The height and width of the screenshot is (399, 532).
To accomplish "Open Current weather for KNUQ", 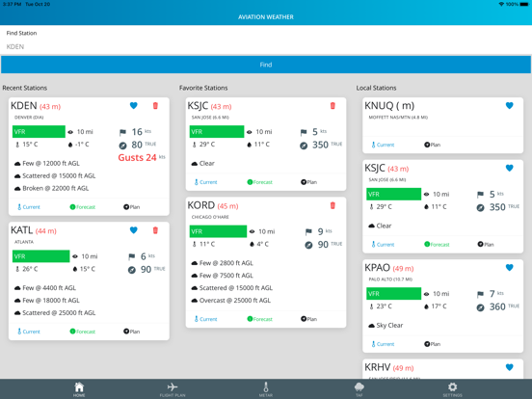I will tap(383, 145).
